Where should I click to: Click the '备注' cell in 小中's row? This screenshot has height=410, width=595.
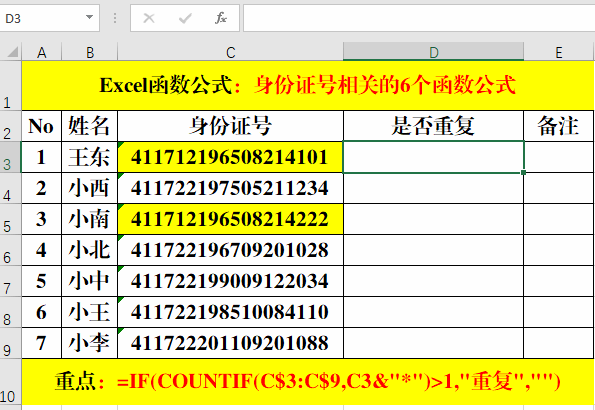(x=559, y=281)
